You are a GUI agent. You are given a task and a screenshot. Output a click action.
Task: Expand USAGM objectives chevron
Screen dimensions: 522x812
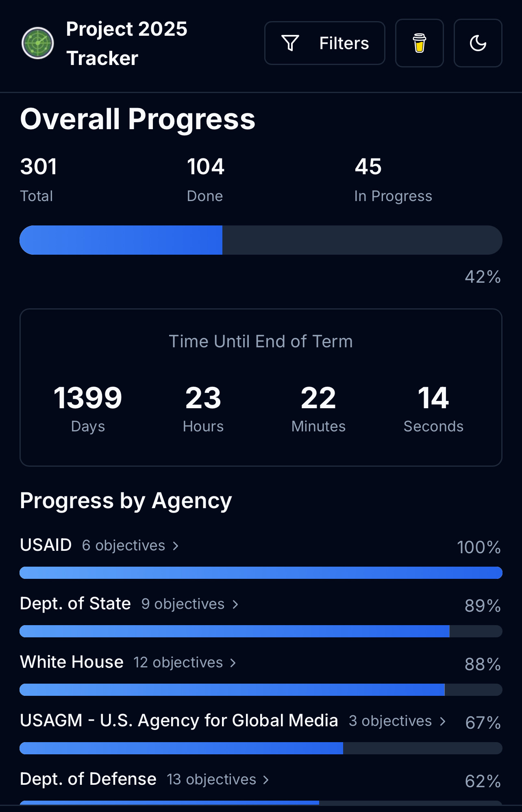pos(443,721)
